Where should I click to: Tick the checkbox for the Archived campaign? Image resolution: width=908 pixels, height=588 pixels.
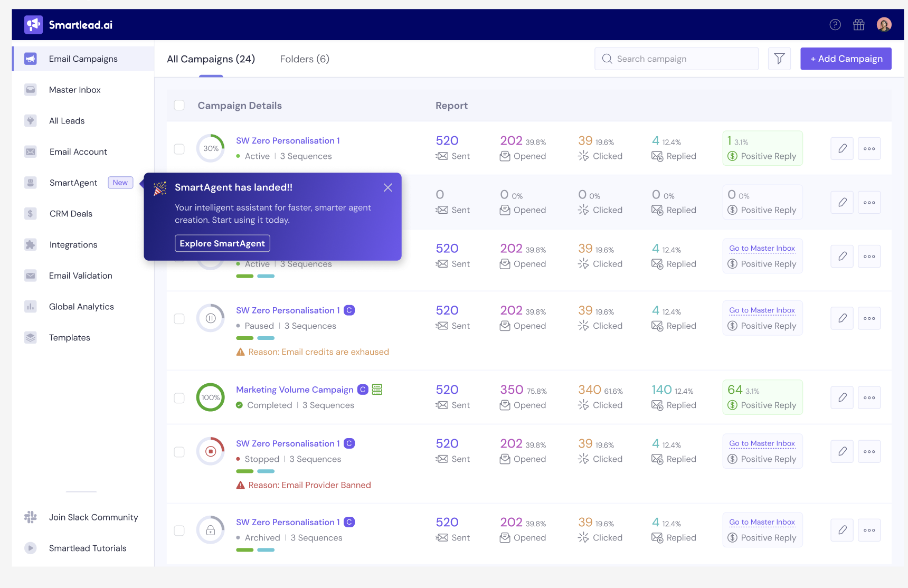coord(179,530)
